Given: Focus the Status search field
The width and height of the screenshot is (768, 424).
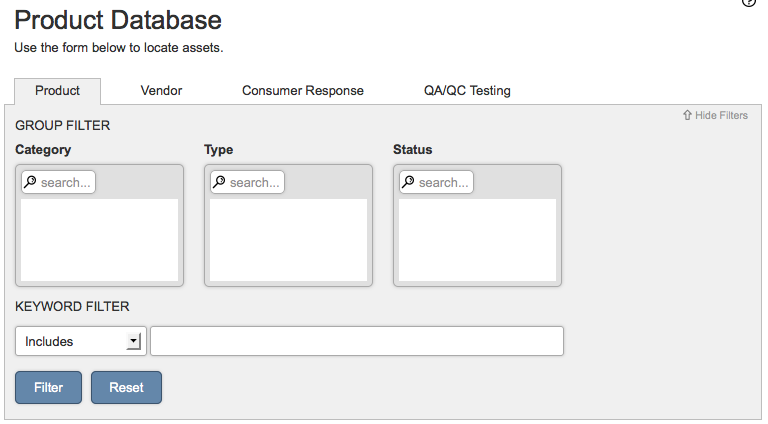Looking at the screenshot, I should (x=436, y=182).
